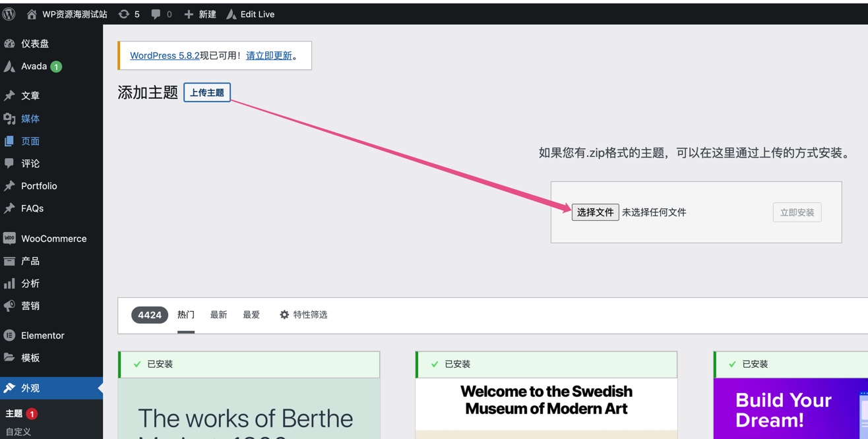Open the Berthe Morisot theme thumbnail
The image size is (868, 439).
[x=249, y=409]
